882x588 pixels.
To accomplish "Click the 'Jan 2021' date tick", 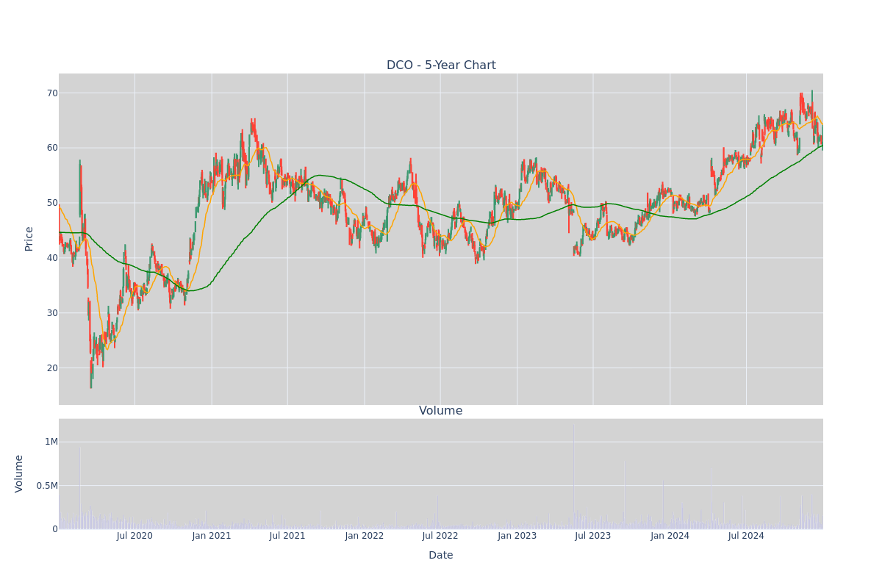I will (212, 536).
